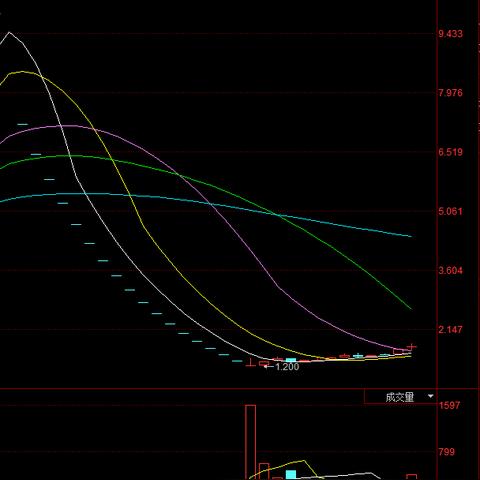Click the 7.976 price axis label
Screen dimensions: 480x480
tap(450, 93)
